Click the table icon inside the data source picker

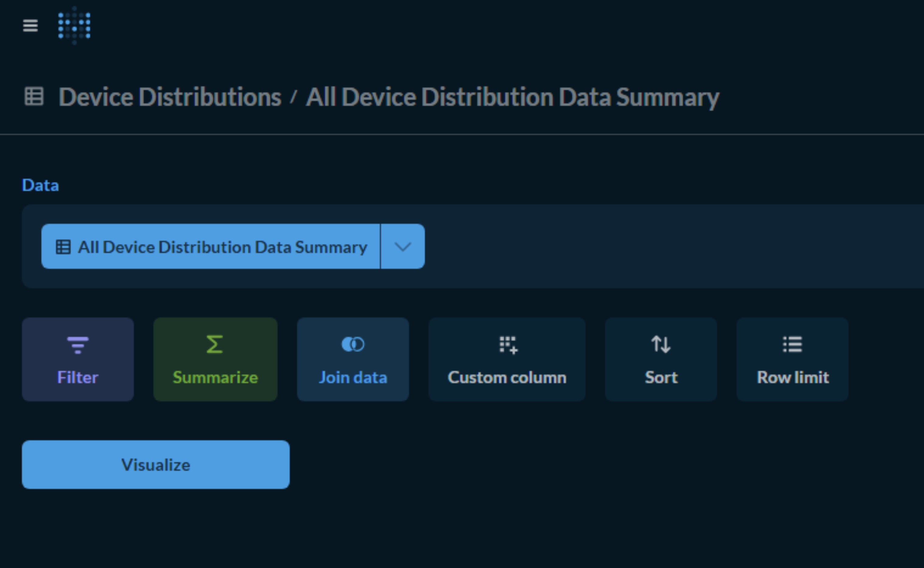(63, 247)
